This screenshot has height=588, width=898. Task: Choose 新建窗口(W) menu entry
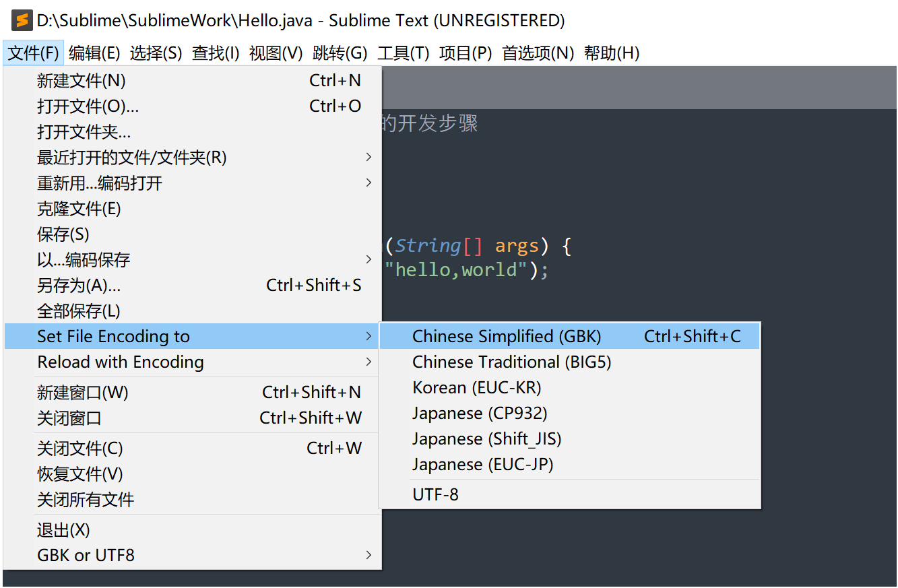click(x=193, y=392)
